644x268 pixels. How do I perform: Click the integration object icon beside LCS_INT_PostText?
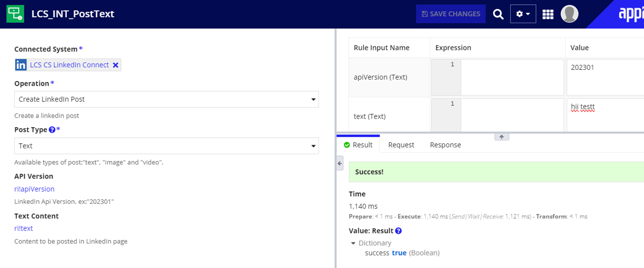pos(15,14)
